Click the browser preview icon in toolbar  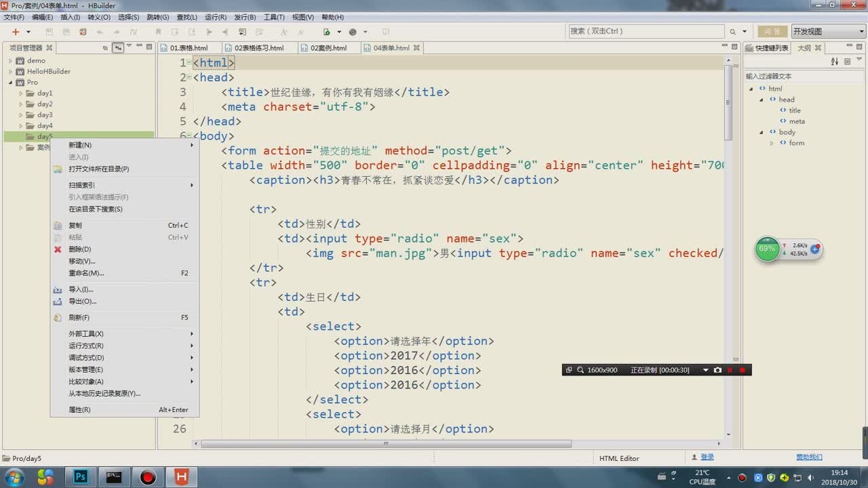(x=327, y=32)
